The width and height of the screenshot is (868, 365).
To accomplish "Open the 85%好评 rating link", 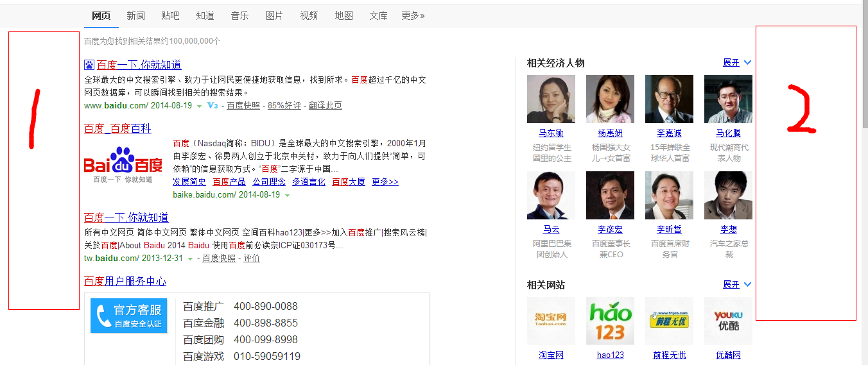I will tap(284, 106).
